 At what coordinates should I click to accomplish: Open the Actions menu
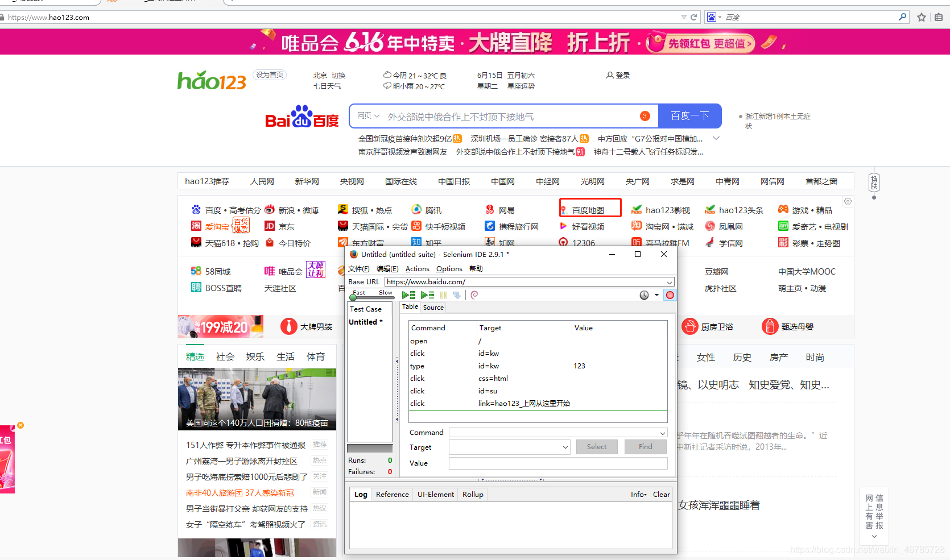tap(417, 269)
